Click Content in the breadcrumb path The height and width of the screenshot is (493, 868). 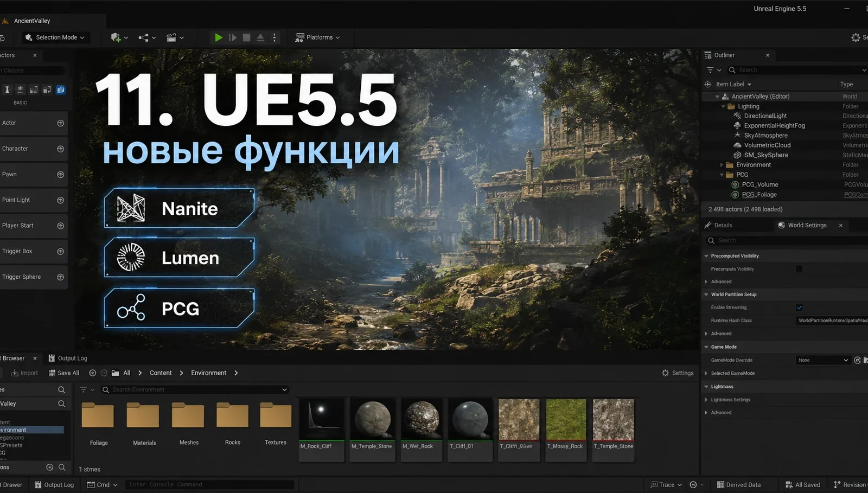click(x=161, y=373)
